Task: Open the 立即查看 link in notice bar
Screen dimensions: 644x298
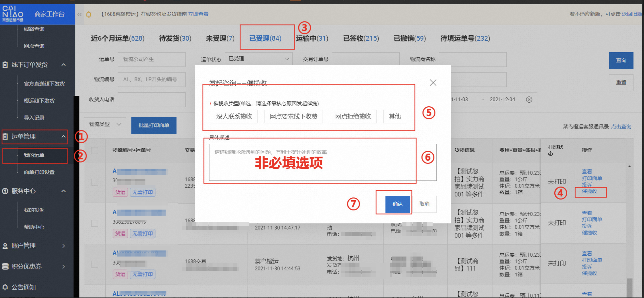Action: [x=198, y=14]
